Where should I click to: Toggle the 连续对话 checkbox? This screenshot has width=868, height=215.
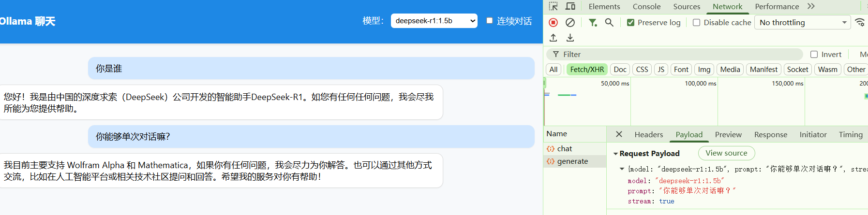click(x=489, y=20)
